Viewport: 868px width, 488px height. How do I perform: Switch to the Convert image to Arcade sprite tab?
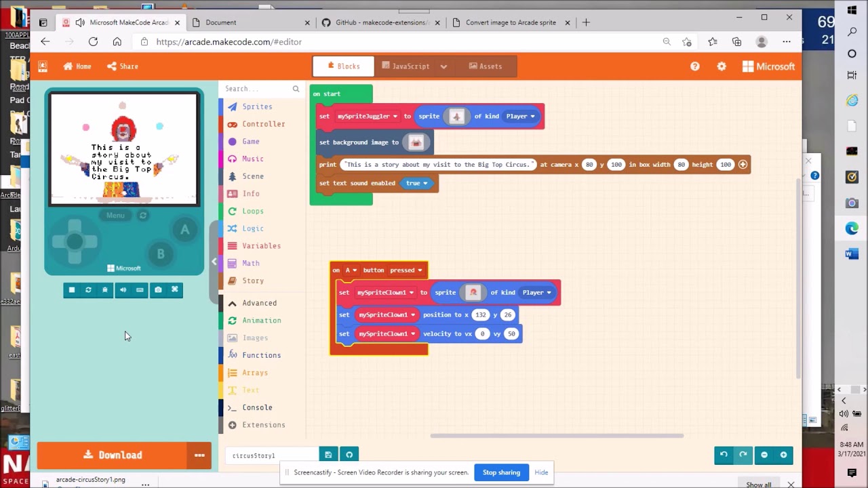tap(510, 22)
